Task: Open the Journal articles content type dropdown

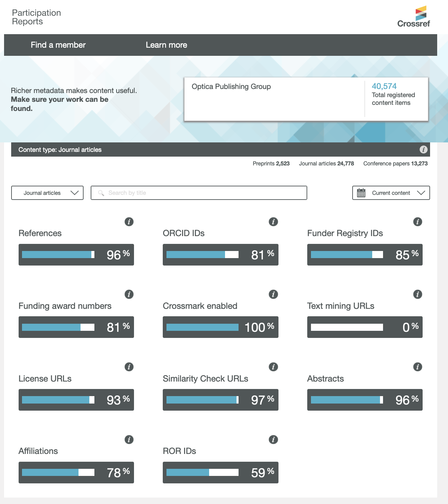Action: pos(47,193)
